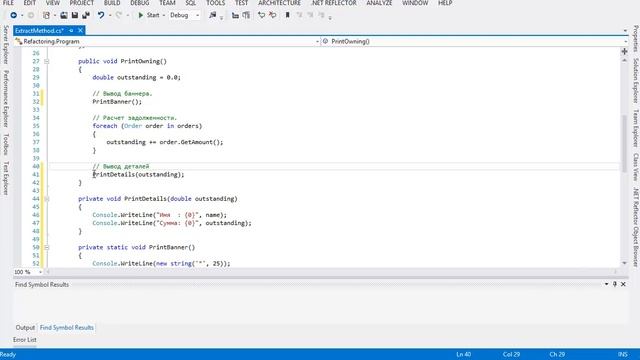Click the Navigate Backward toolbar icon
The image size is (640, 360).
[13, 15]
